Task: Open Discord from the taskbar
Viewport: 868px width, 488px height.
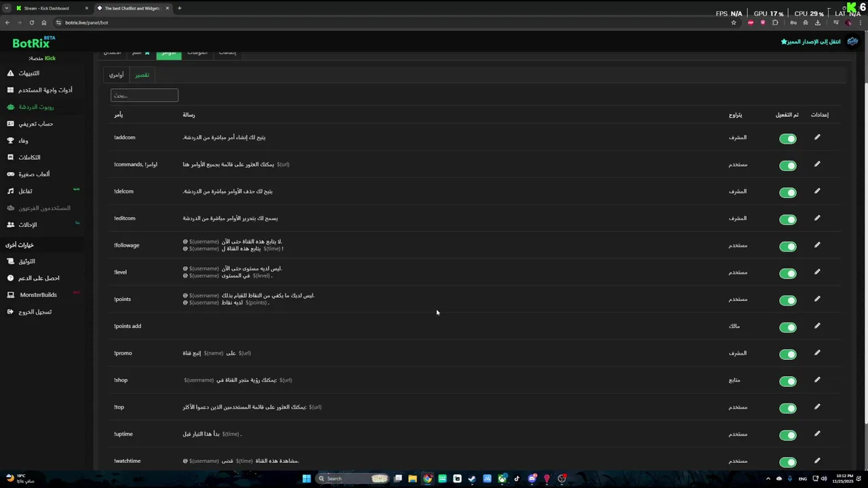Action: pos(532,479)
